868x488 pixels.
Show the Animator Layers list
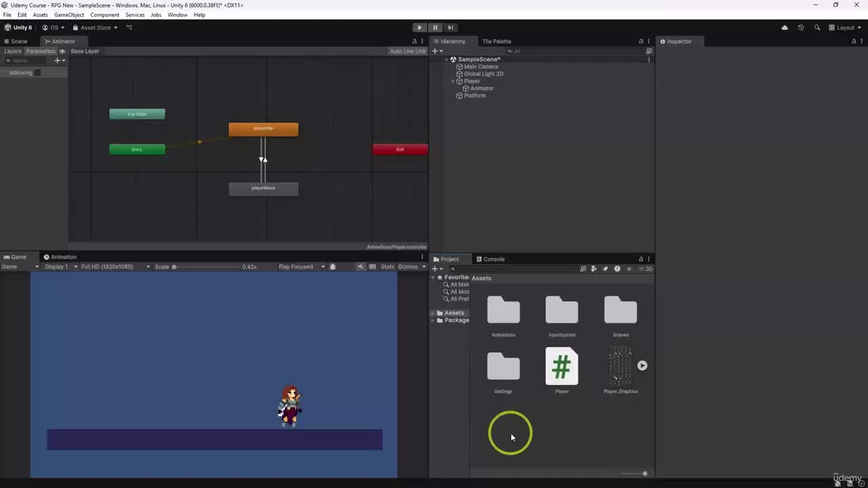click(x=13, y=52)
